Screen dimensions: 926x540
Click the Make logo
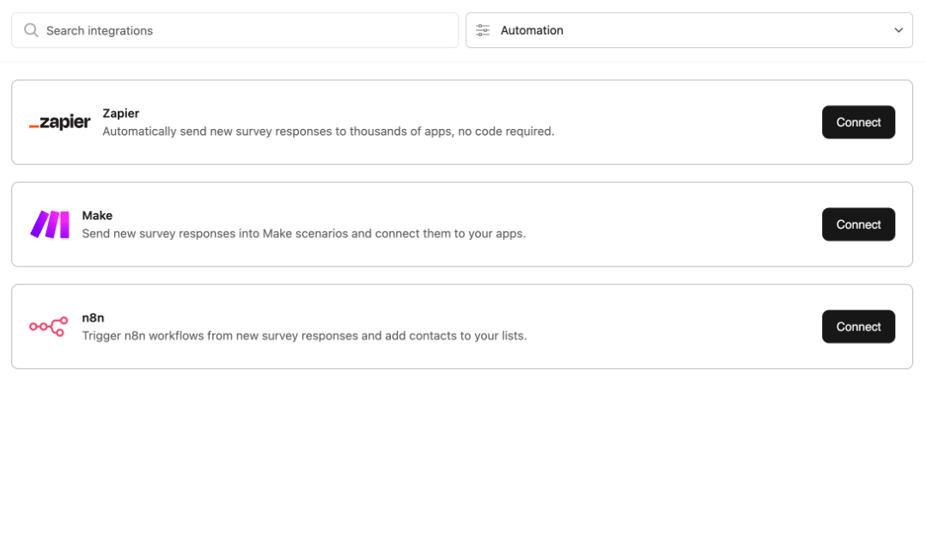pos(50,225)
